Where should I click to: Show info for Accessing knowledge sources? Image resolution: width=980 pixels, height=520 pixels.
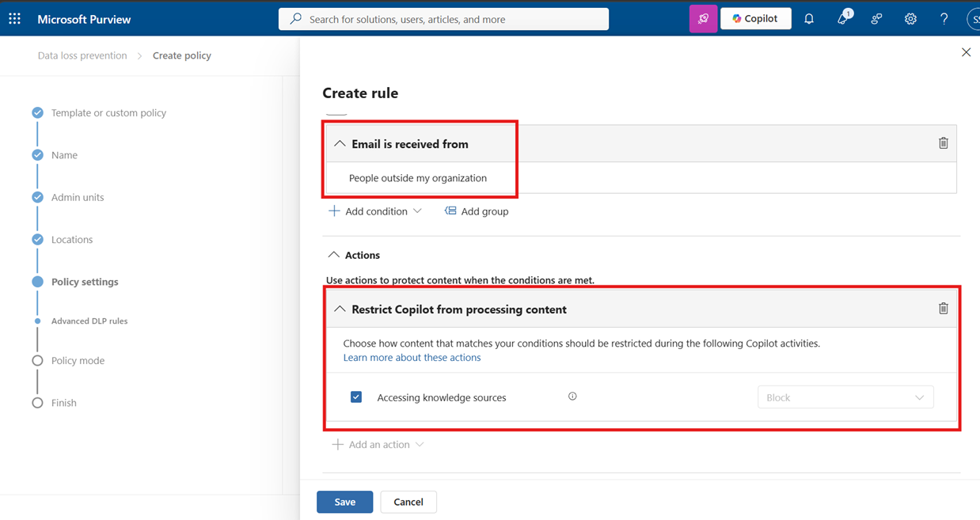click(572, 397)
